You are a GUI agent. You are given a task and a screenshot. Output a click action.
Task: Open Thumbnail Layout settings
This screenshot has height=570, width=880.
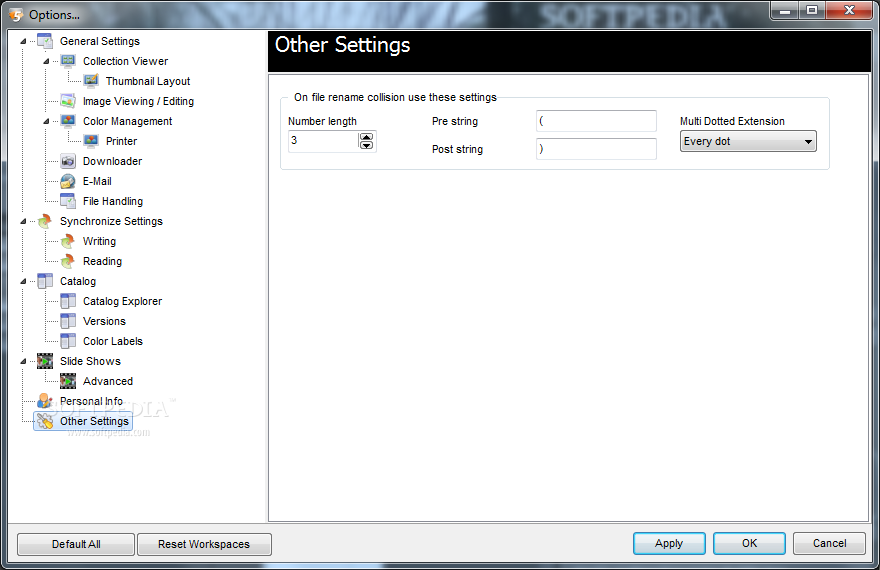(x=148, y=81)
